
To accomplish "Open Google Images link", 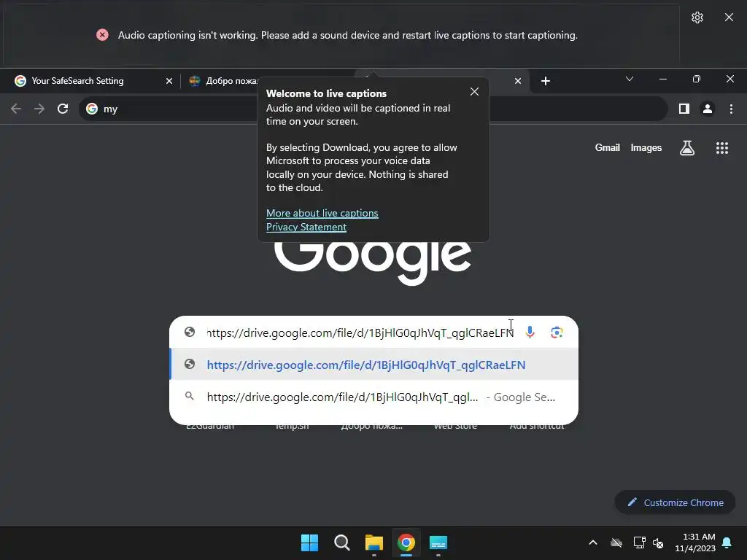I will pos(646,147).
